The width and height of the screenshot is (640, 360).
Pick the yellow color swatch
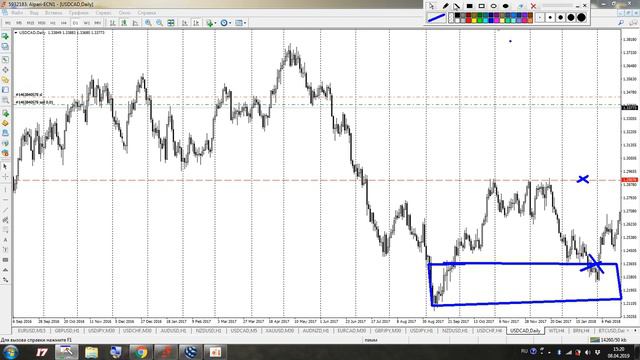point(474,20)
